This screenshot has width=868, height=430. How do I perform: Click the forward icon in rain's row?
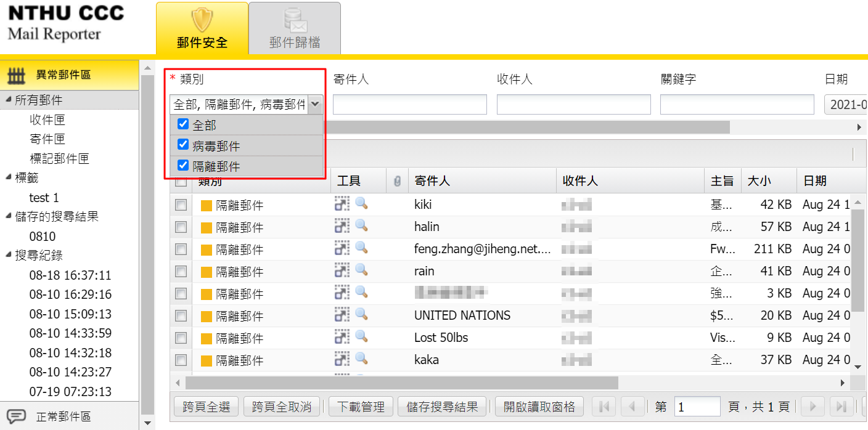(341, 270)
